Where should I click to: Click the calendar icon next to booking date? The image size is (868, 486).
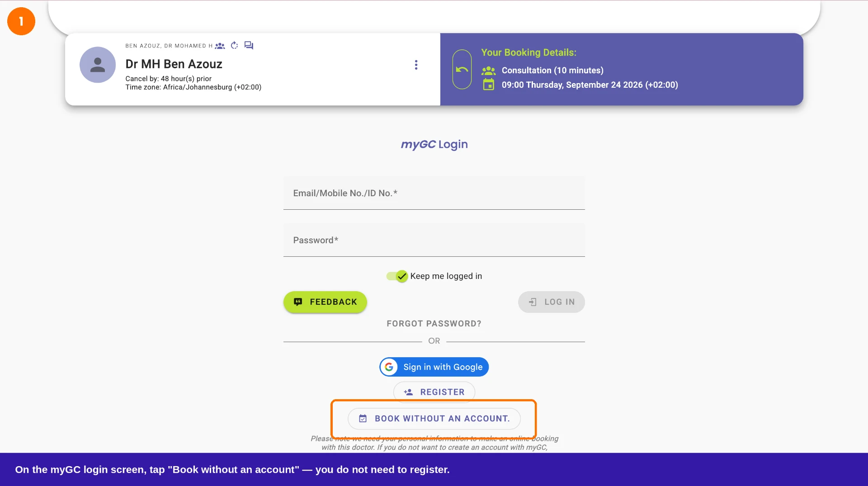coord(489,85)
